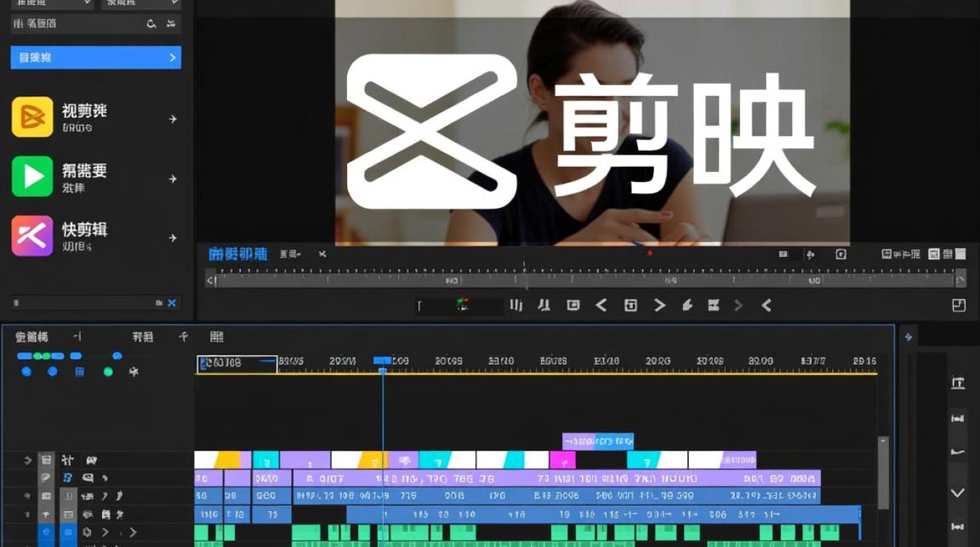Click the dimmed gray right chevron in the transport row
Image resolution: width=980 pixels, height=547 pixels.
click(738, 306)
